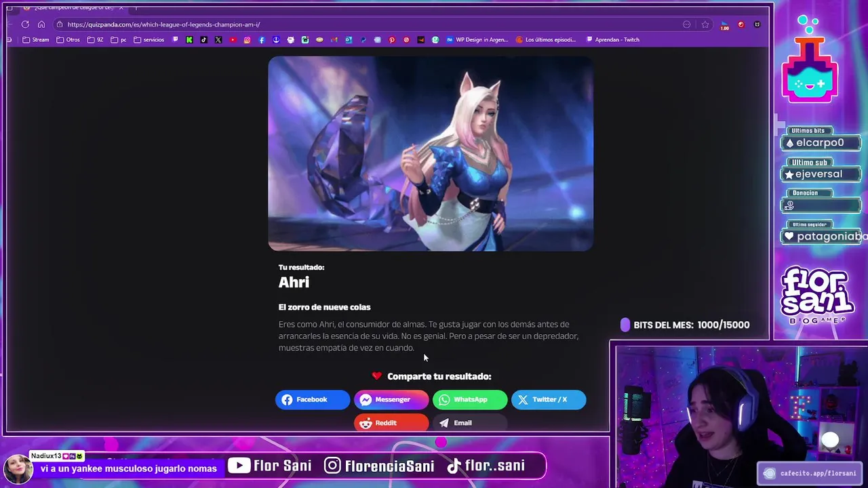Click the red heart beside 'Comparte tu resultado'
868x488 pixels.
(x=377, y=376)
